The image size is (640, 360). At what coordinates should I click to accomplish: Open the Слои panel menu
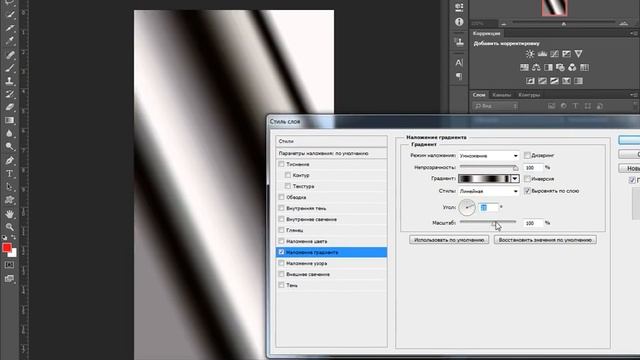click(634, 95)
